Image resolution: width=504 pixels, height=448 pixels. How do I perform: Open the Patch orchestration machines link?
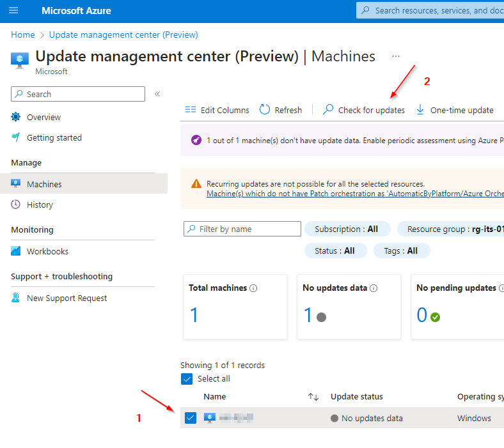point(355,194)
